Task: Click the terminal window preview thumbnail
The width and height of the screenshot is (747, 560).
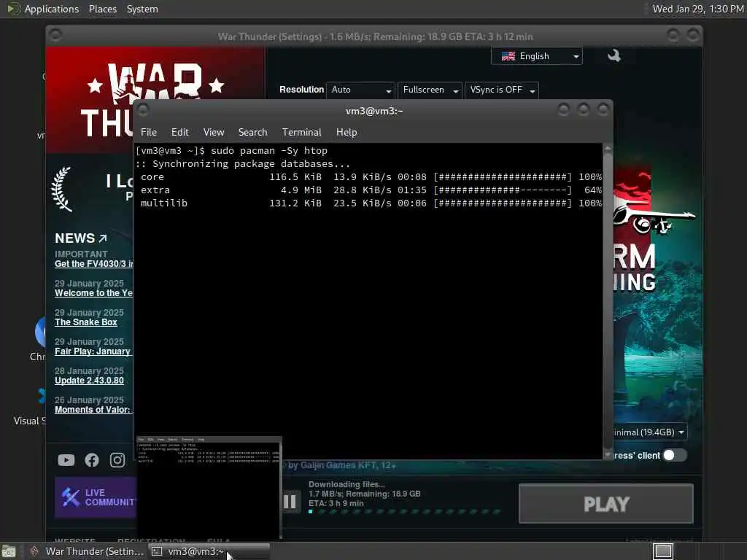Action: point(209,486)
